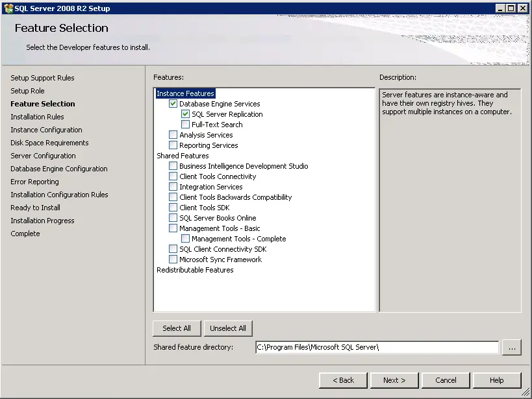Image resolution: width=532 pixels, height=399 pixels.
Task: Enable Business Intelligence Development Studio
Action: (x=173, y=166)
